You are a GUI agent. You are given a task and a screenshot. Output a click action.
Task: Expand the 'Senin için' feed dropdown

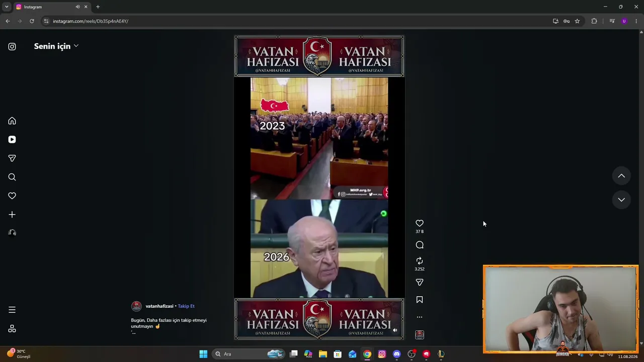[56, 46]
